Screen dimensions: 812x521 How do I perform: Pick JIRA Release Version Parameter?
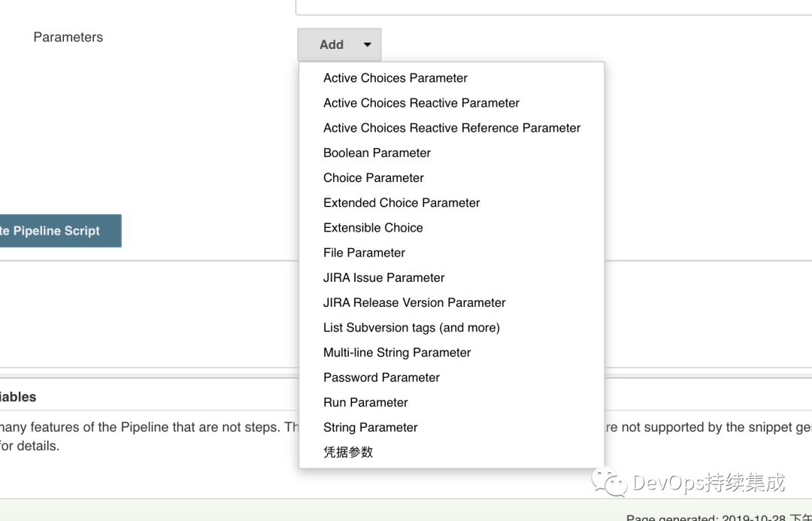[x=414, y=302]
